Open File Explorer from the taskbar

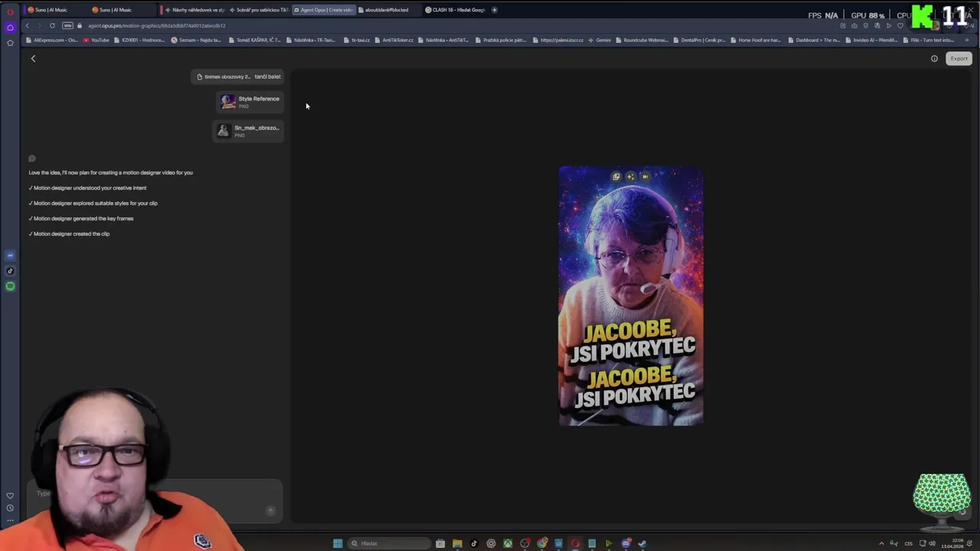pyautogui.click(x=457, y=543)
